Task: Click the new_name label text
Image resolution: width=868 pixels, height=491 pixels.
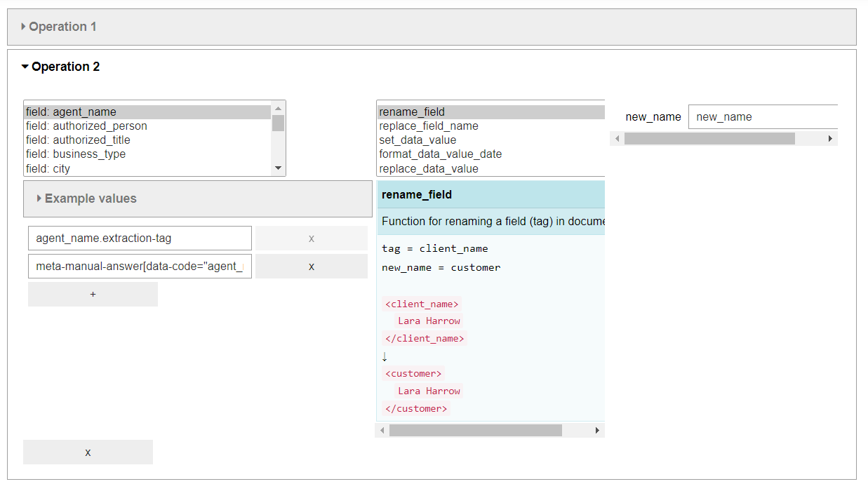Action: point(653,117)
